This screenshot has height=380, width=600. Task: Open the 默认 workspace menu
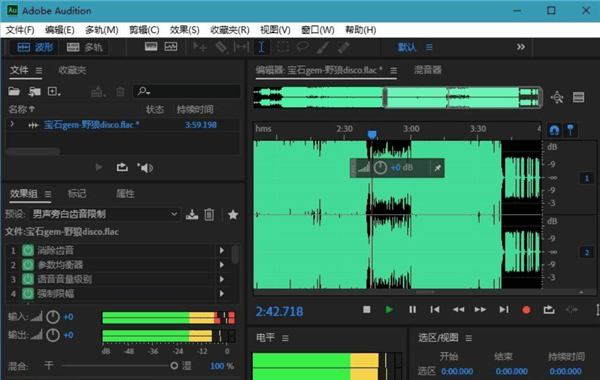[x=429, y=47]
